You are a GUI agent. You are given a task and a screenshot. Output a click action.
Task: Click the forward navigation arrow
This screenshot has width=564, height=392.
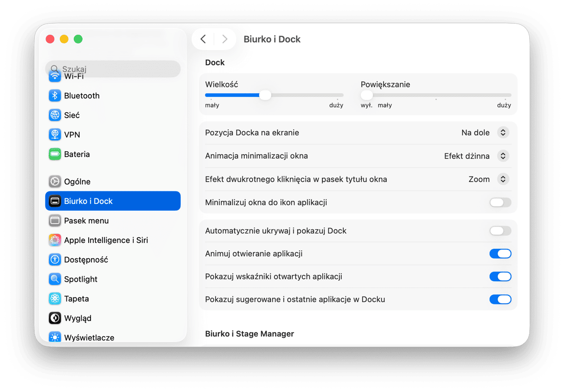(224, 39)
